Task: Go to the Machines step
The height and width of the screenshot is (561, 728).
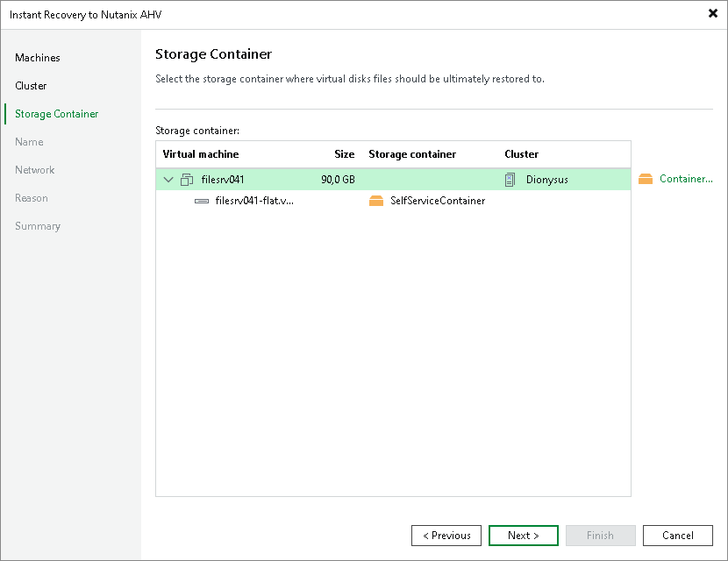Action: [38, 58]
